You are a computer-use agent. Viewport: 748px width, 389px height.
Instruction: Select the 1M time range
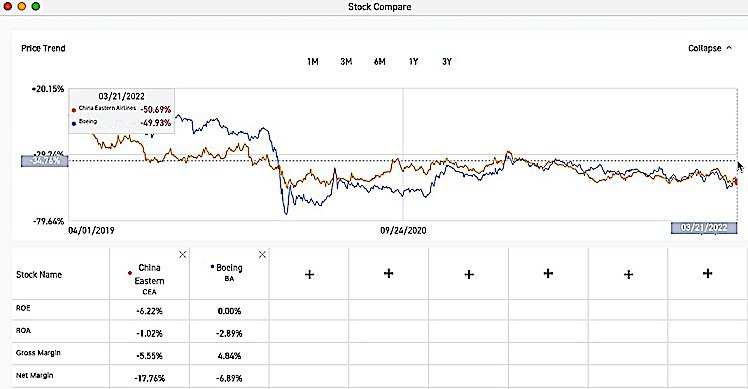pos(312,62)
